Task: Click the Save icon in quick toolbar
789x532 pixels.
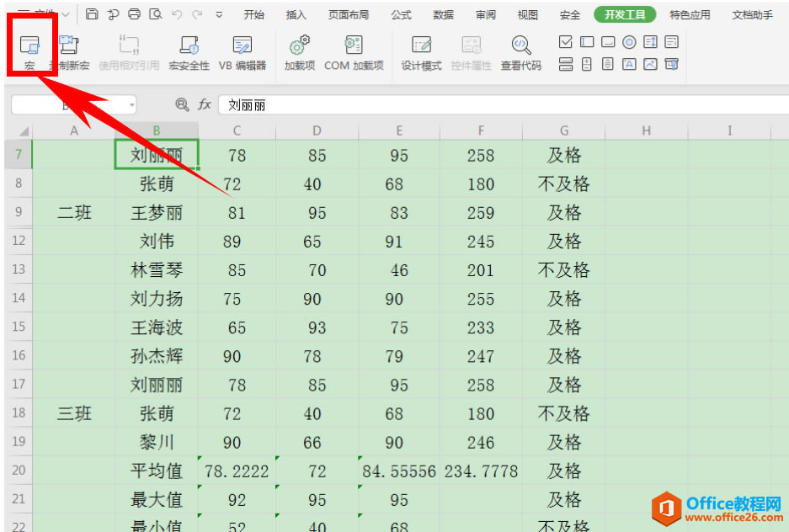Action: point(92,14)
